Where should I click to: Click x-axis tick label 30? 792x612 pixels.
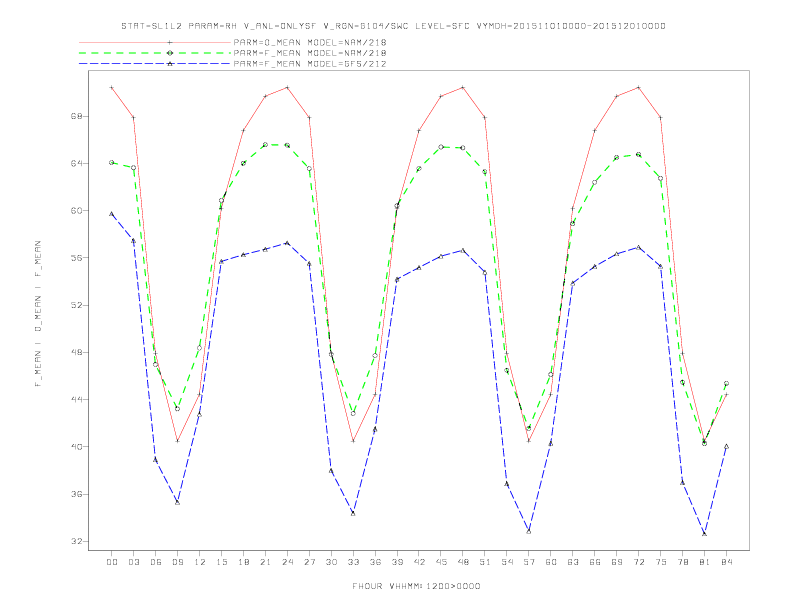pyautogui.click(x=331, y=562)
